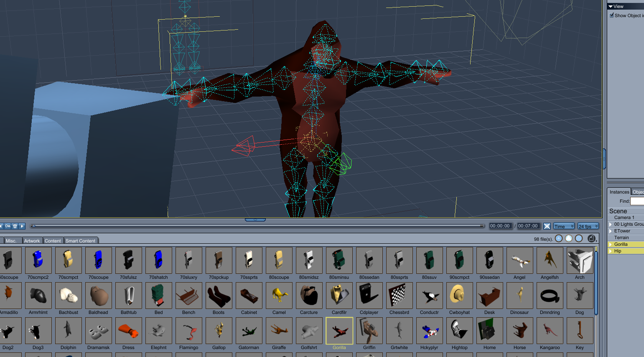This screenshot has width=644, height=357.
Task: Select the Hip row in scene tree
Action: (x=626, y=251)
